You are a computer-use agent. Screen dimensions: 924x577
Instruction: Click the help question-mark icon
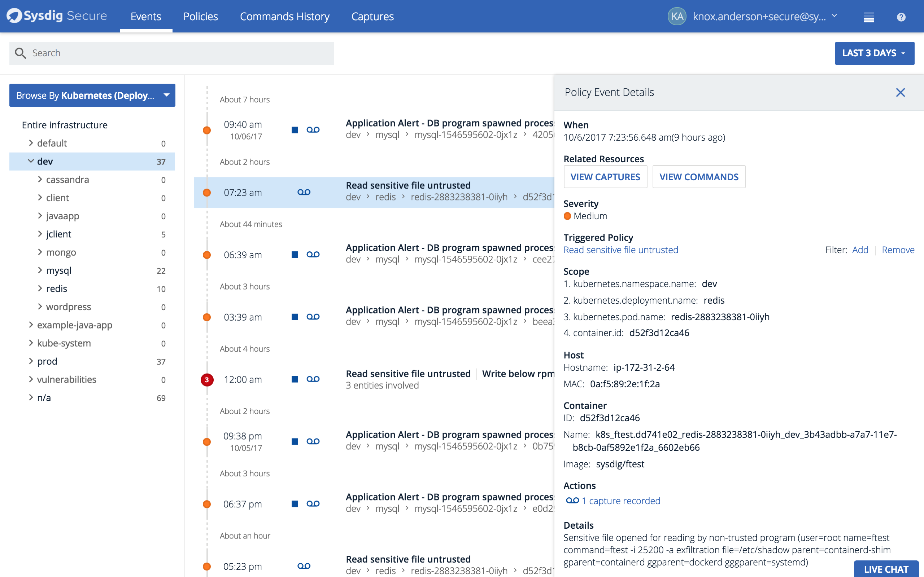(901, 17)
